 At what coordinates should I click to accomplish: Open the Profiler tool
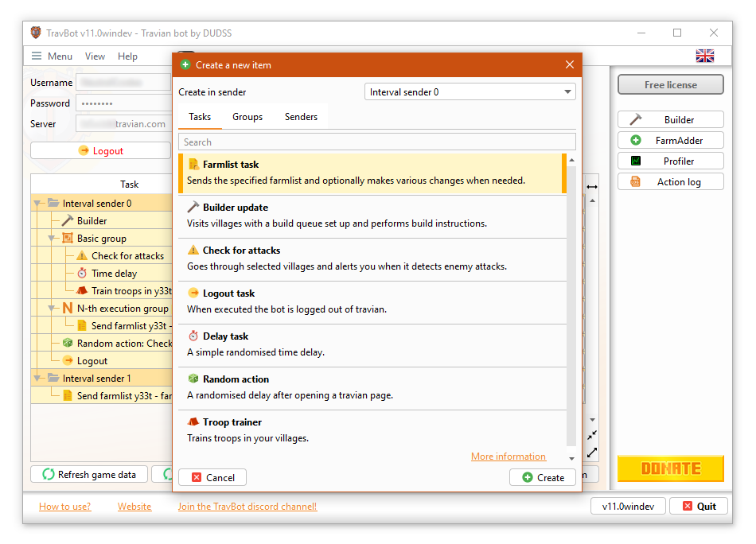(x=670, y=161)
